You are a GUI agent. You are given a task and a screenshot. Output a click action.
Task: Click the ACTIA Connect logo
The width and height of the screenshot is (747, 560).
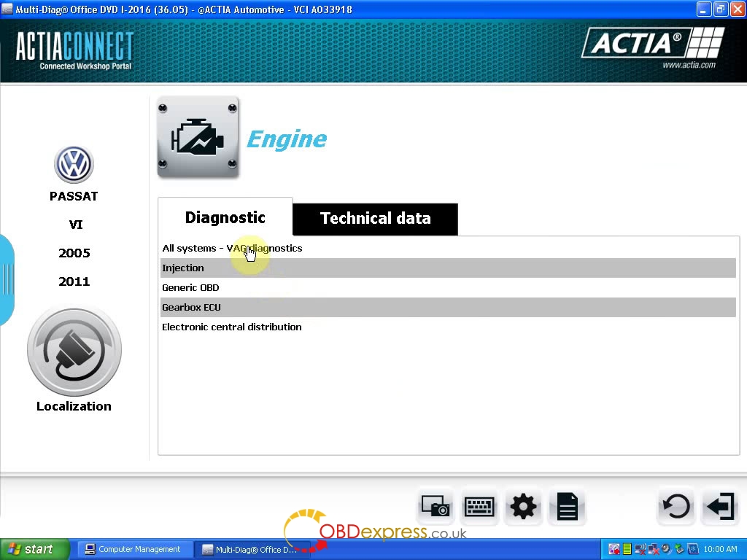pos(74,50)
